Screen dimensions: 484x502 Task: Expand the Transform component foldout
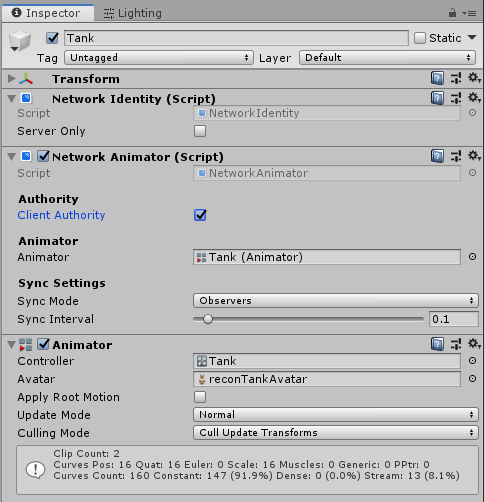click(12, 79)
